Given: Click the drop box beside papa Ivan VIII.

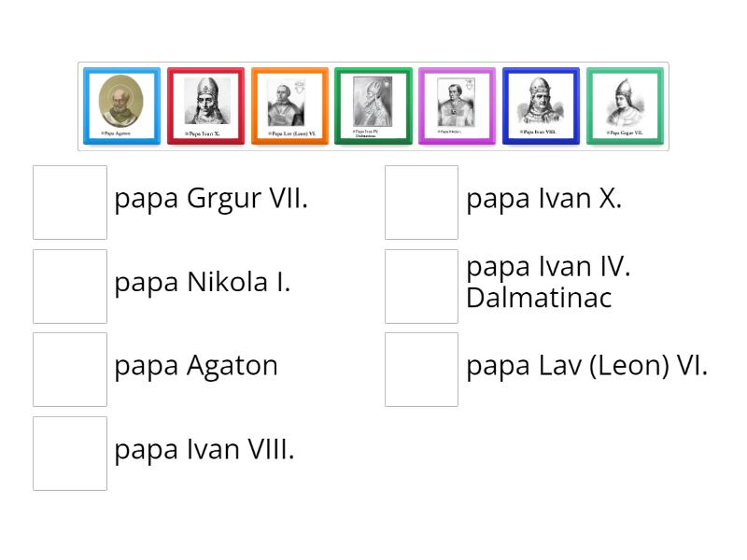Looking at the screenshot, I should (x=70, y=454).
